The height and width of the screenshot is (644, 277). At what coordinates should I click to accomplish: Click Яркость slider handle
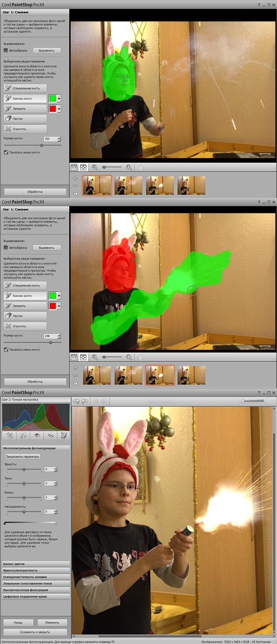pos(24,470)
